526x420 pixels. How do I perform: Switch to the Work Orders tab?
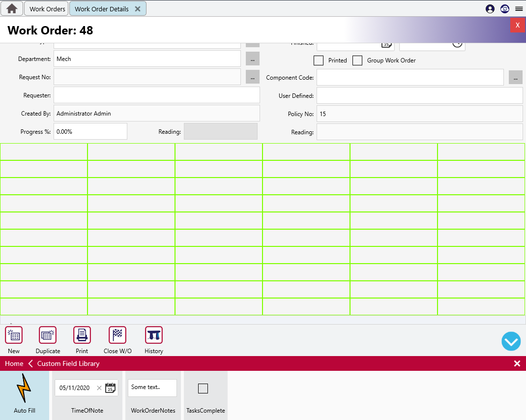click(x=47, y=9)
